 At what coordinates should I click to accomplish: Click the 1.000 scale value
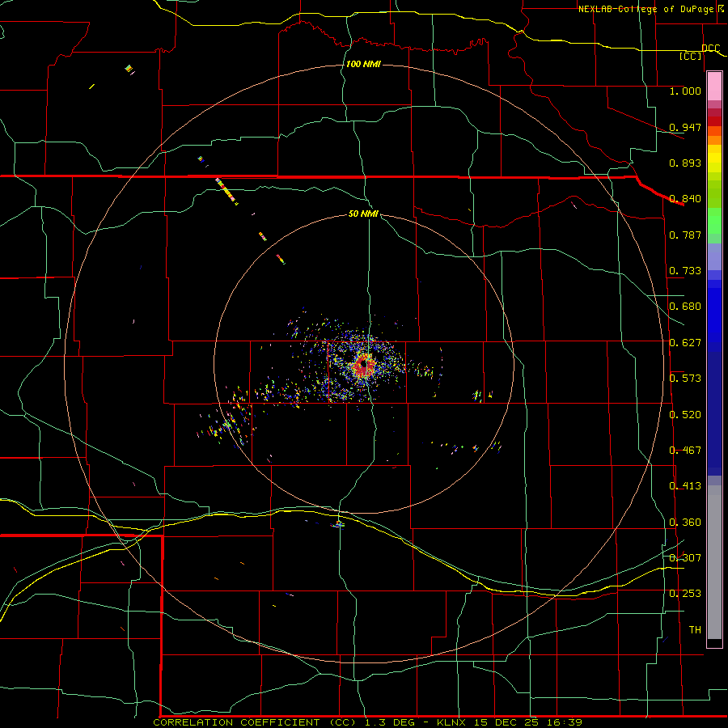coord(685,91)
